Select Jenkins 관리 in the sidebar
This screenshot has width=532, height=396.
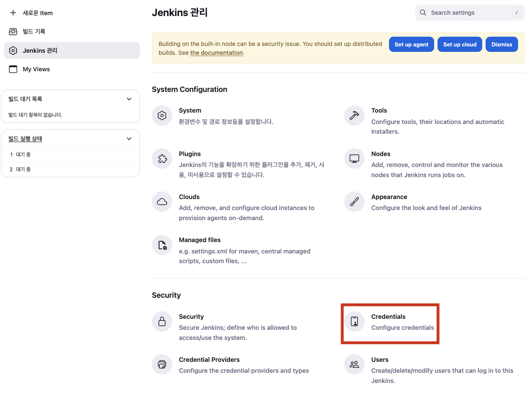coord(72,51)
